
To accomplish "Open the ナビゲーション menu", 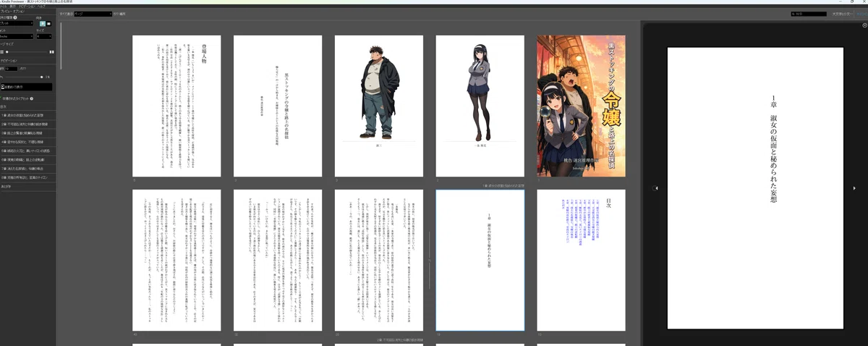I will pos(27,7).
